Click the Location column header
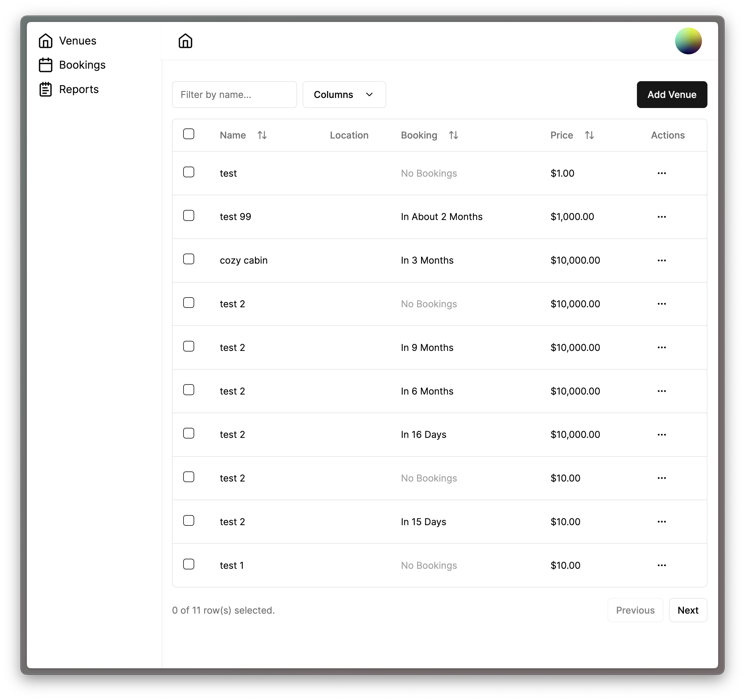The image size is (745, 700). point(349,135)
